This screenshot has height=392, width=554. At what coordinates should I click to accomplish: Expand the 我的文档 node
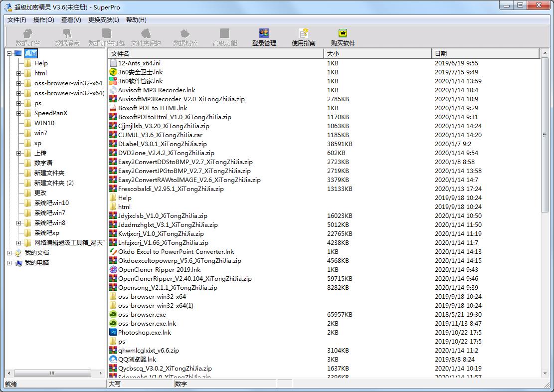coord(9,253)
